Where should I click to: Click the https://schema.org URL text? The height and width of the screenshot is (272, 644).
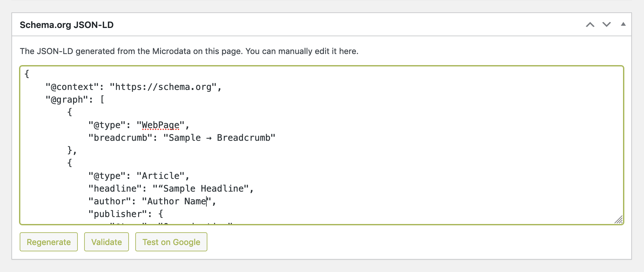[x=163, y=87]
